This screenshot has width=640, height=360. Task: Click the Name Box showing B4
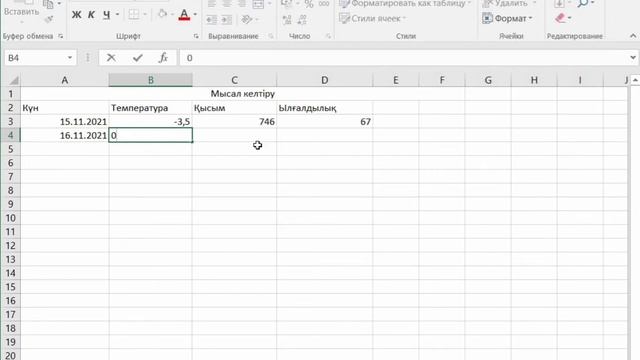point(35,58)
